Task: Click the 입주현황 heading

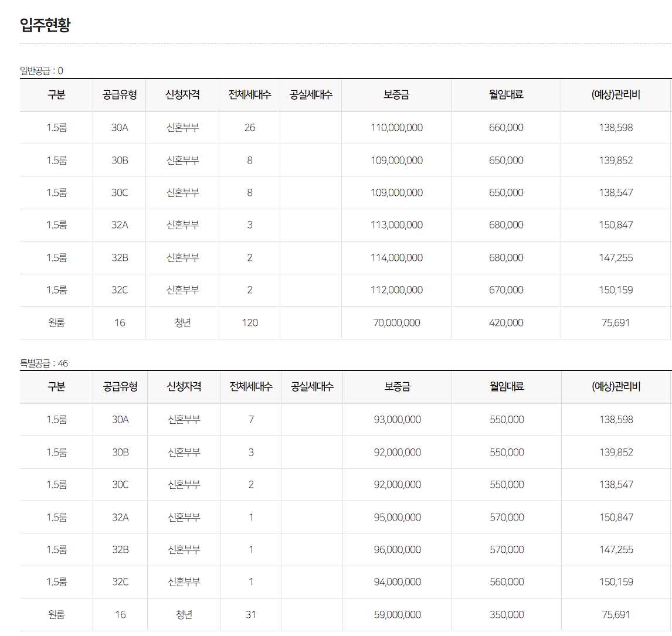Action: (x=45, y=25)
